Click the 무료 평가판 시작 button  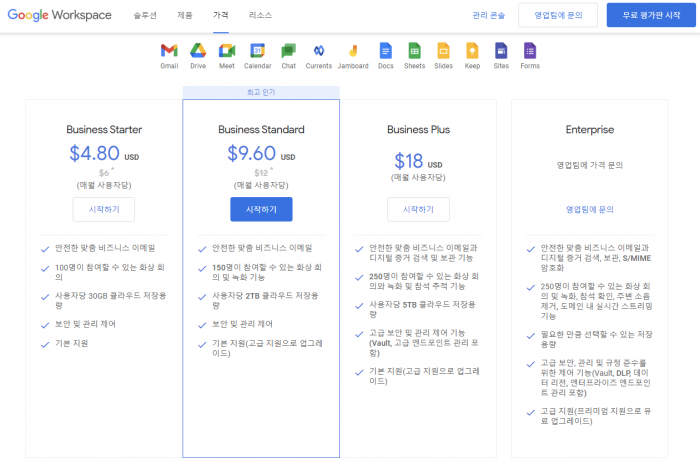[644, 16]
